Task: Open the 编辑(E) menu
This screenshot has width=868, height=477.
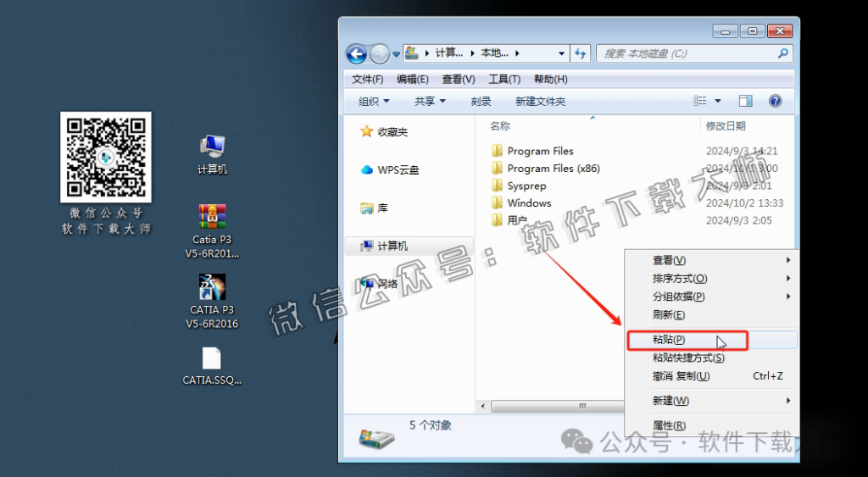Action: 413,79
